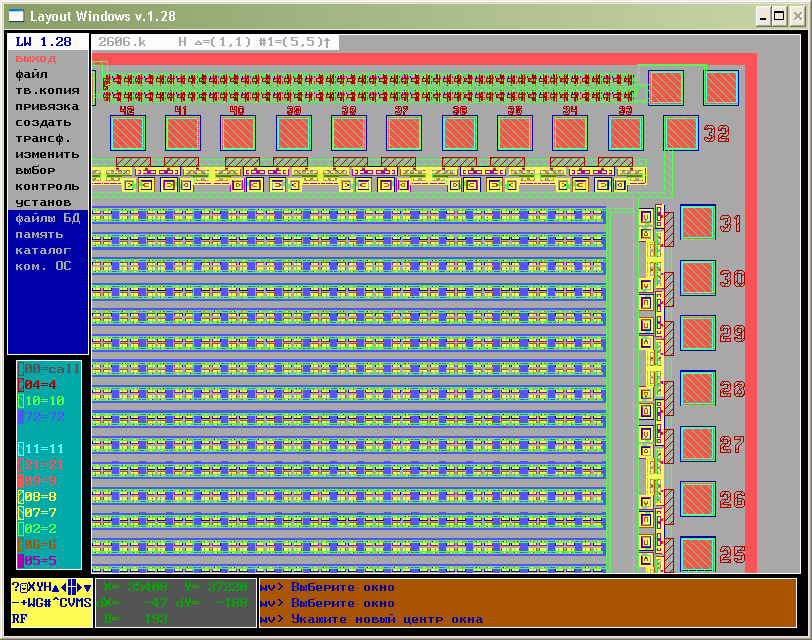Screen dimensions: 812x640
Task: Click the 2606.k file name in header
Action: (x=122, y=42)
